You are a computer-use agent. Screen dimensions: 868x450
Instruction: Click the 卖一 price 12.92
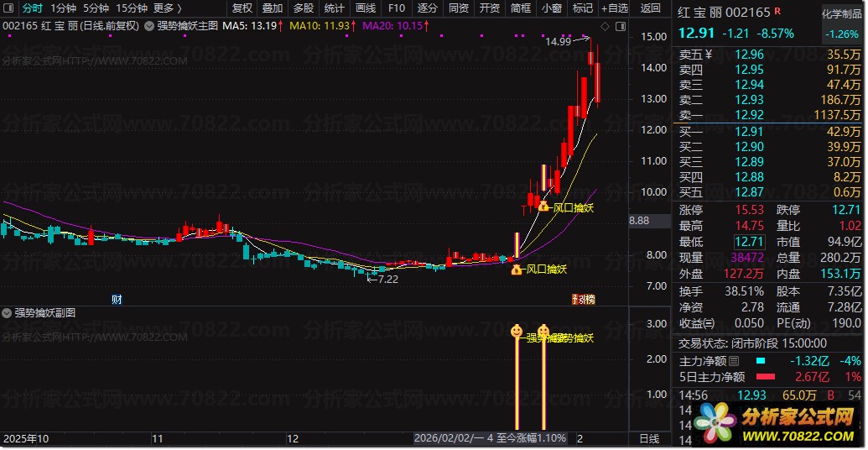tap(749, 115)
